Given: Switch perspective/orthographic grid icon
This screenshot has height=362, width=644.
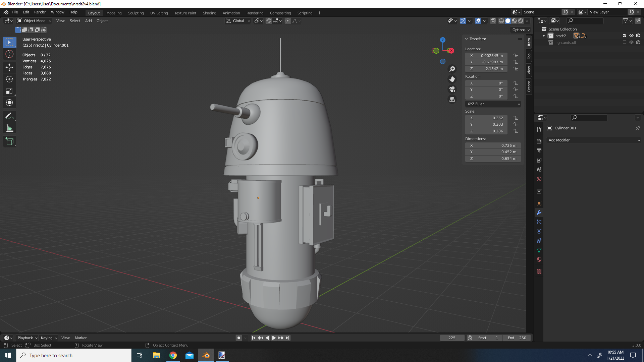Looking at the screenshot, I should point(452,100).
